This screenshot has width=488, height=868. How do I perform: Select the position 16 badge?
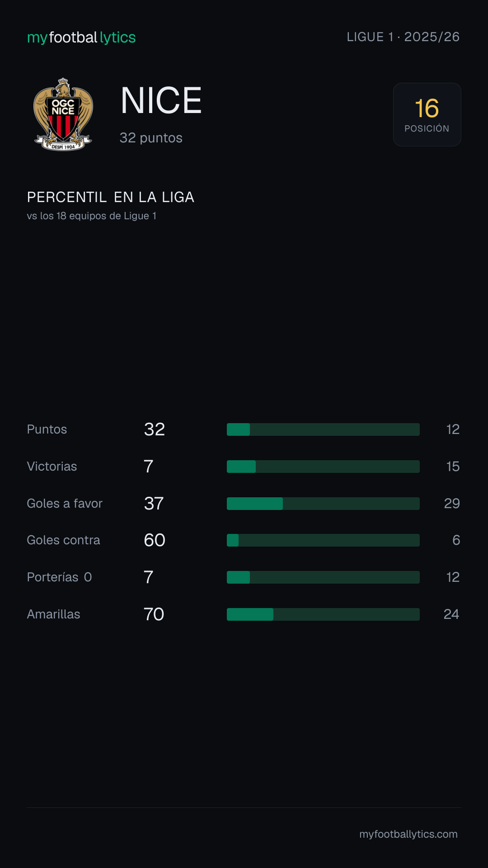pyautogui.click(x=427, y=114)
